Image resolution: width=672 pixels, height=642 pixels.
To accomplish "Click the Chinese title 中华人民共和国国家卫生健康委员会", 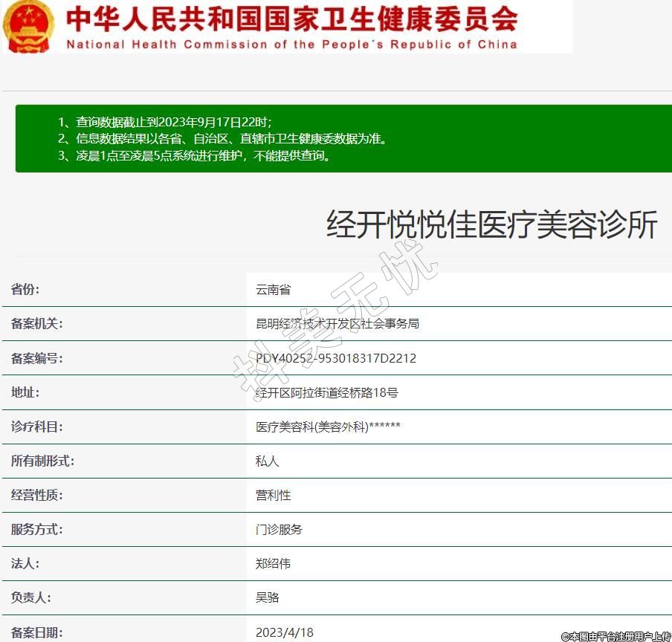I will pyautogui.click(x=291, y=19).
